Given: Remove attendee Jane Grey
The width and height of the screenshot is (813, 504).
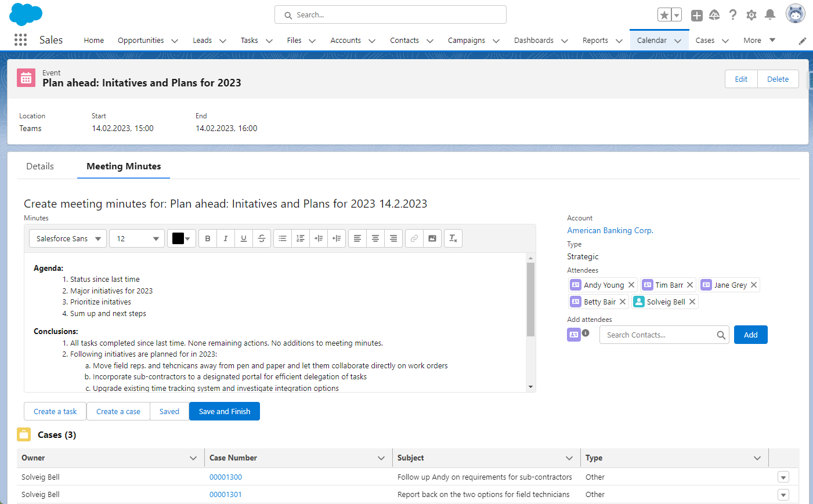Looking at the screenshot, I should (754, 285).
